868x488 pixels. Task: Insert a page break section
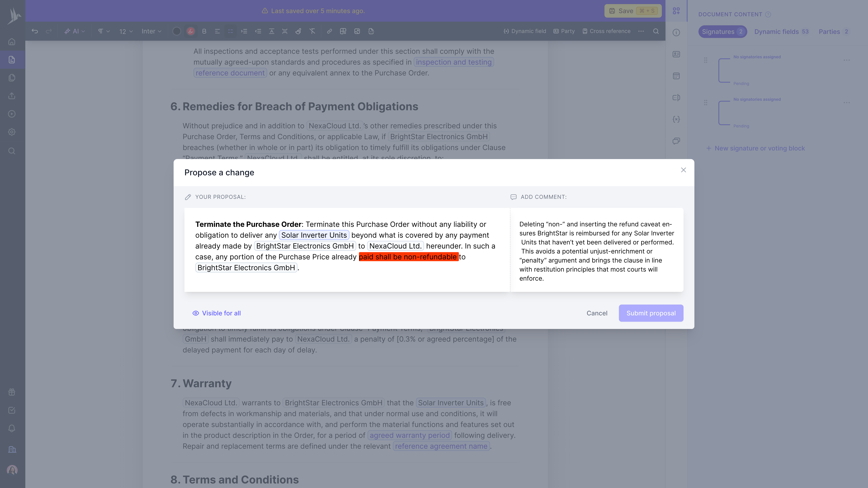click(x=371, y=31)
